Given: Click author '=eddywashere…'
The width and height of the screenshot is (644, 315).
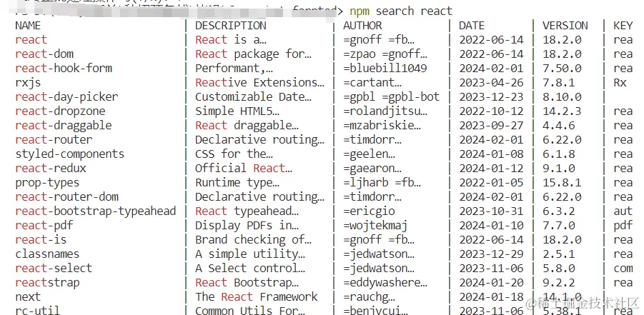Looking at the screenshot, I should pos(385,283).
